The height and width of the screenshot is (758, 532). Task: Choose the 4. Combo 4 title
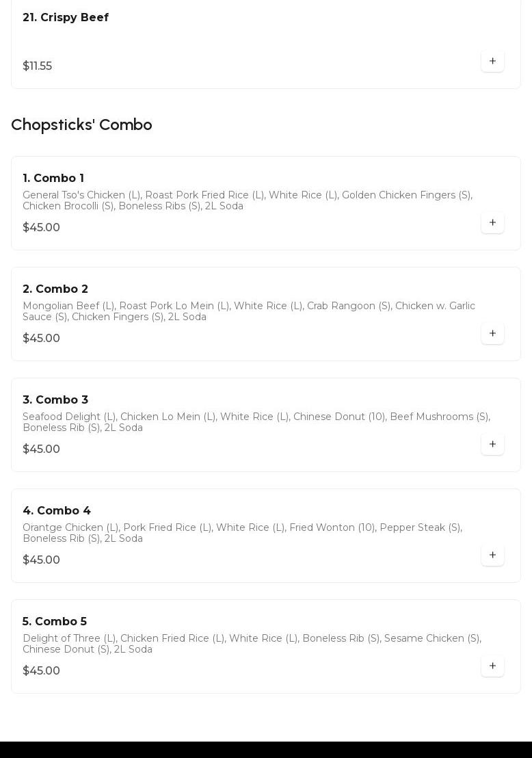coord(57,511)
